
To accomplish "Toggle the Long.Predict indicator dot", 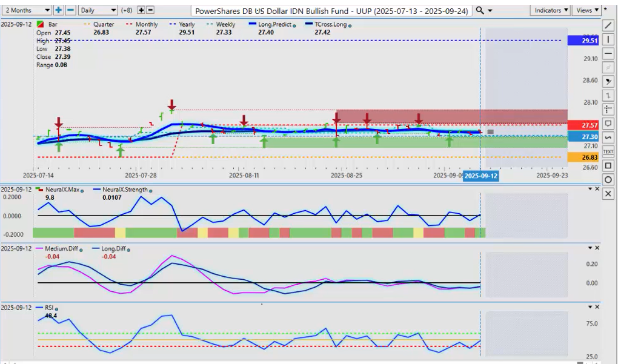I will coord(294,25).
